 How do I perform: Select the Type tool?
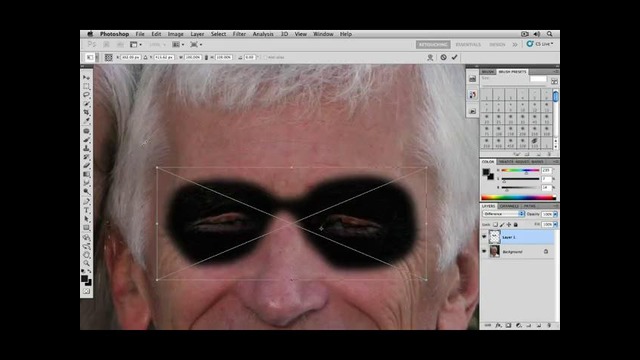86,210
